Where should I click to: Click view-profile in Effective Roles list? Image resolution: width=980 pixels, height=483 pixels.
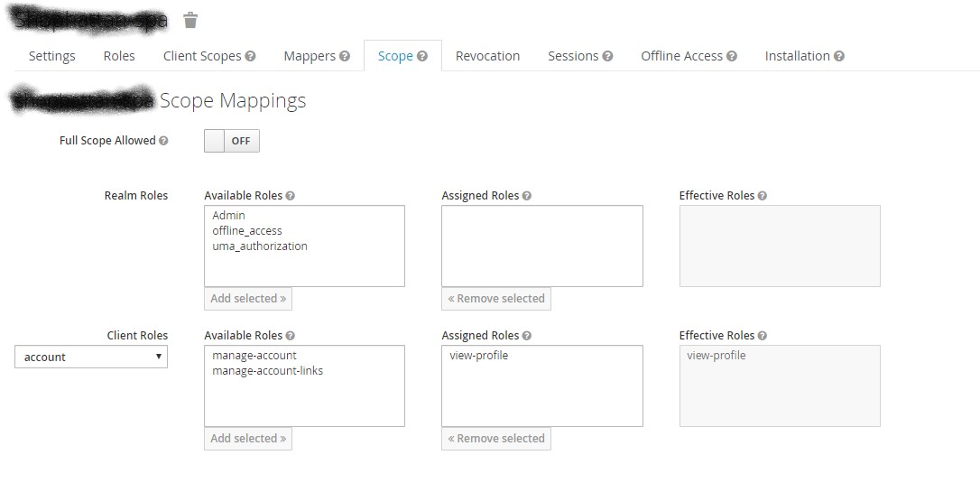click(717, 356)
